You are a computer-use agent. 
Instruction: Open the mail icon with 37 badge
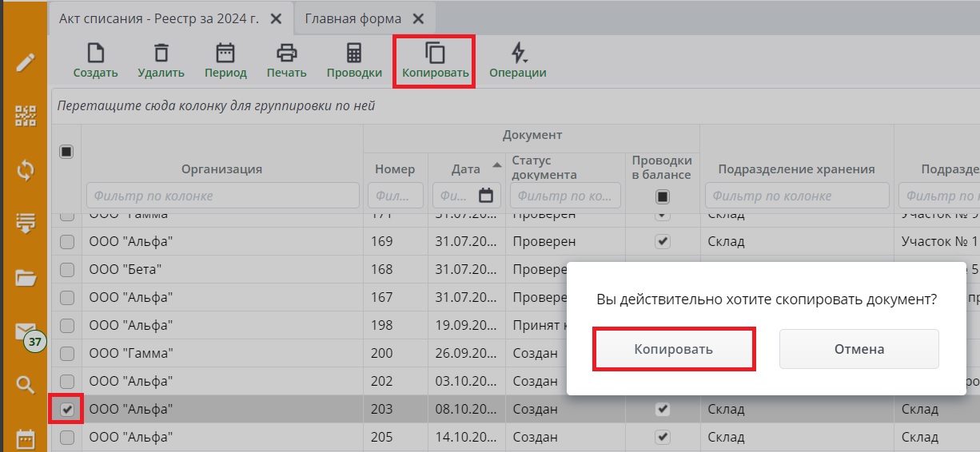26,333
